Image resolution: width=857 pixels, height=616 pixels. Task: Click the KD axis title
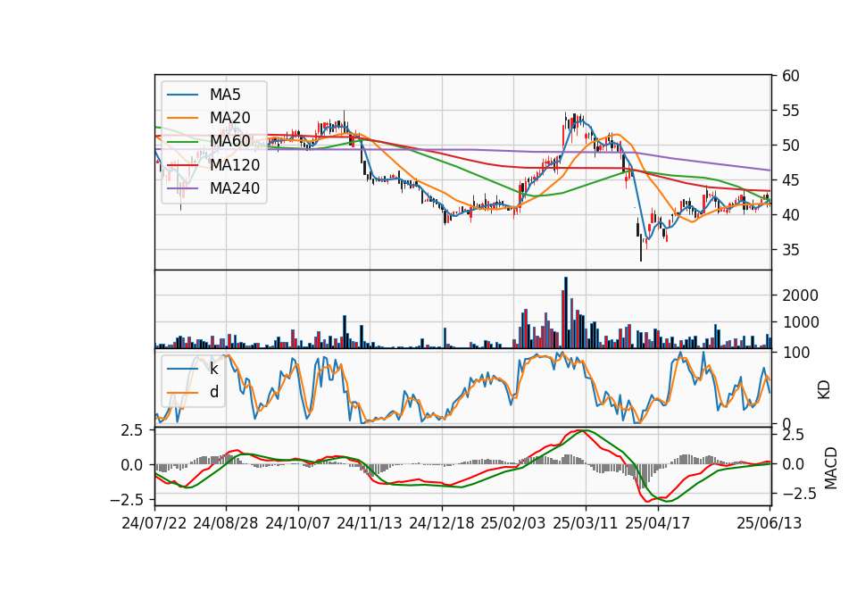tap(824, 390)
